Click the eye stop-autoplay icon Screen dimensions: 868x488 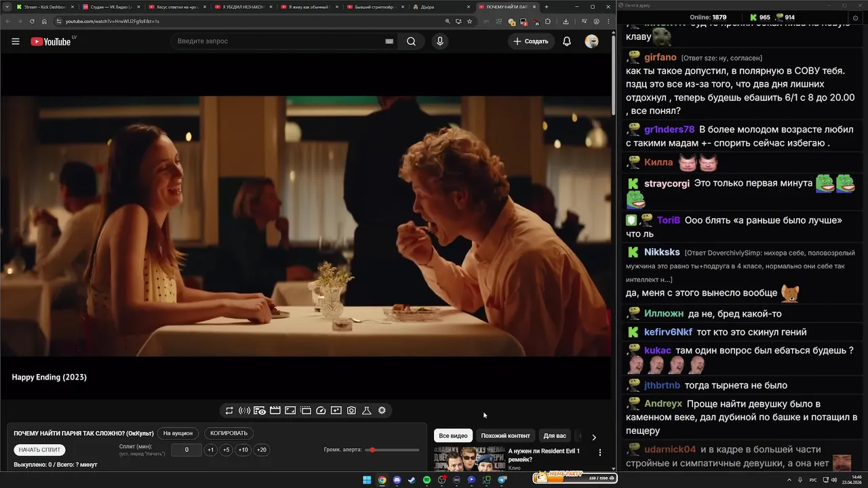pos(260,410)
